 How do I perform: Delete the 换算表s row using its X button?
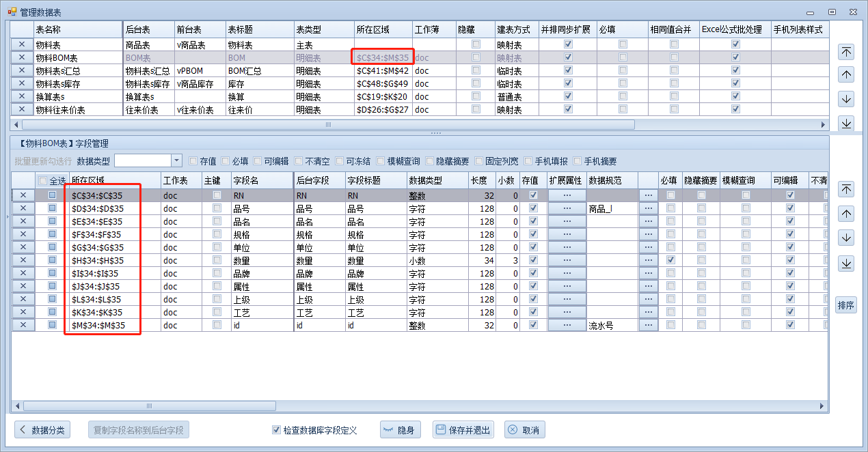(22, 97)
